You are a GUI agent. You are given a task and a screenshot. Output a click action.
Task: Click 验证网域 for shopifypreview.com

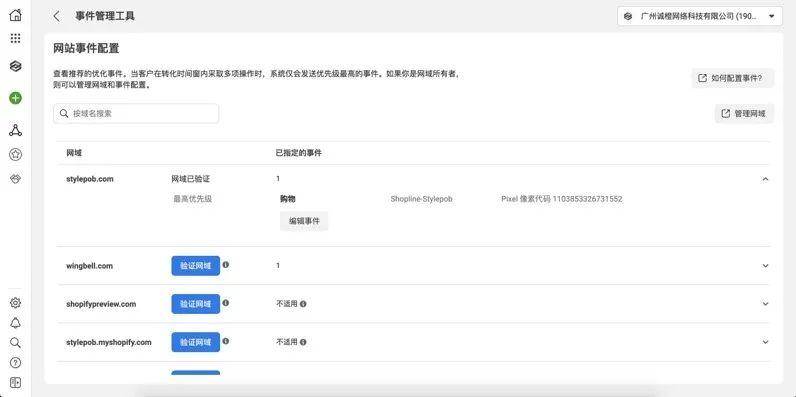[195, 304]
